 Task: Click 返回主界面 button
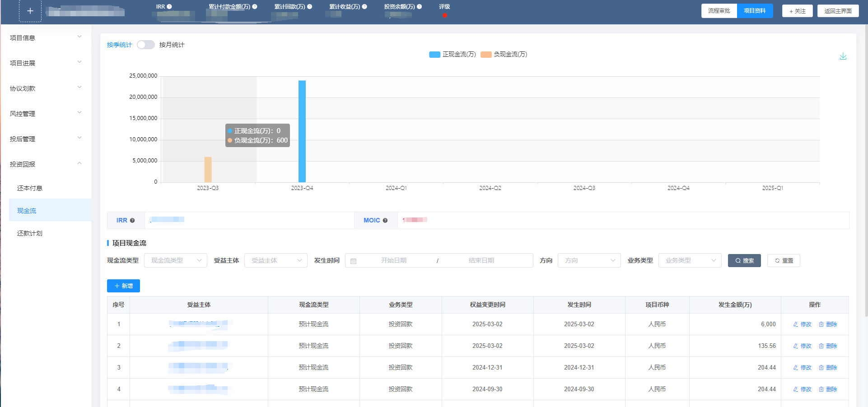(838, 11)
